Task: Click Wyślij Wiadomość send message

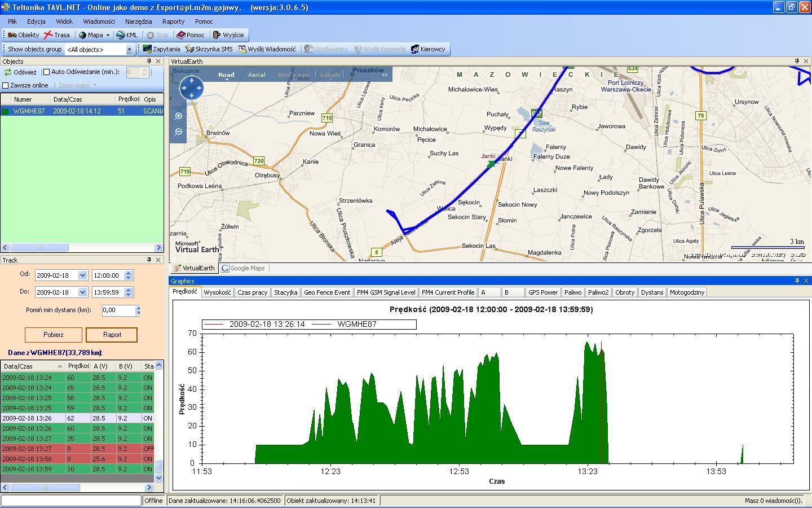Action: point(267,49)
